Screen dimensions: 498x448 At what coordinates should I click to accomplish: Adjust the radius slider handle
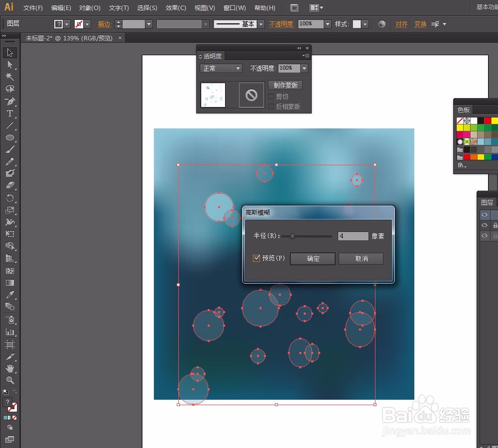pyautogui.click(x=292, y=236)
